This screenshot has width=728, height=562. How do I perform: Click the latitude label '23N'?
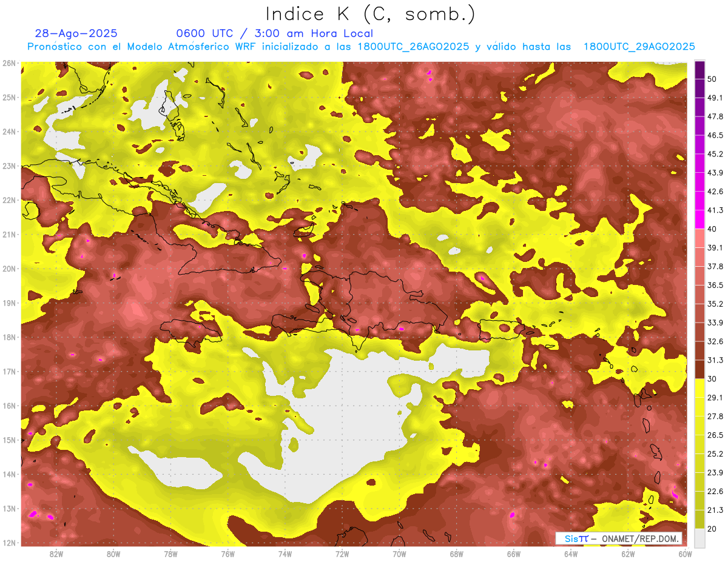[9, 166]
